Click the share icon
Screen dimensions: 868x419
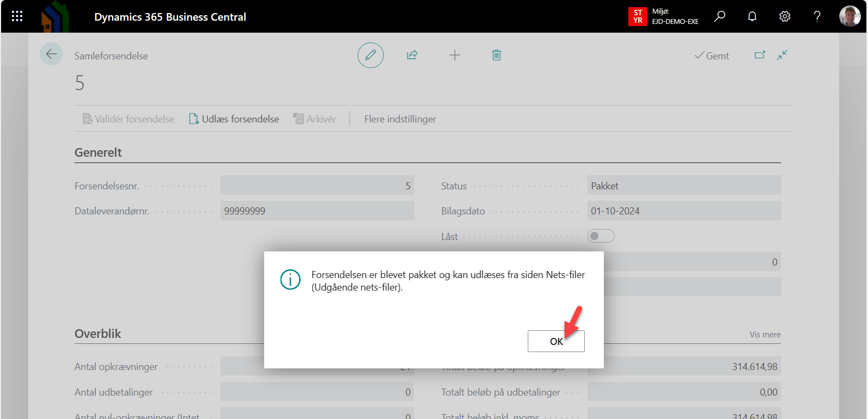pos(412,55)
